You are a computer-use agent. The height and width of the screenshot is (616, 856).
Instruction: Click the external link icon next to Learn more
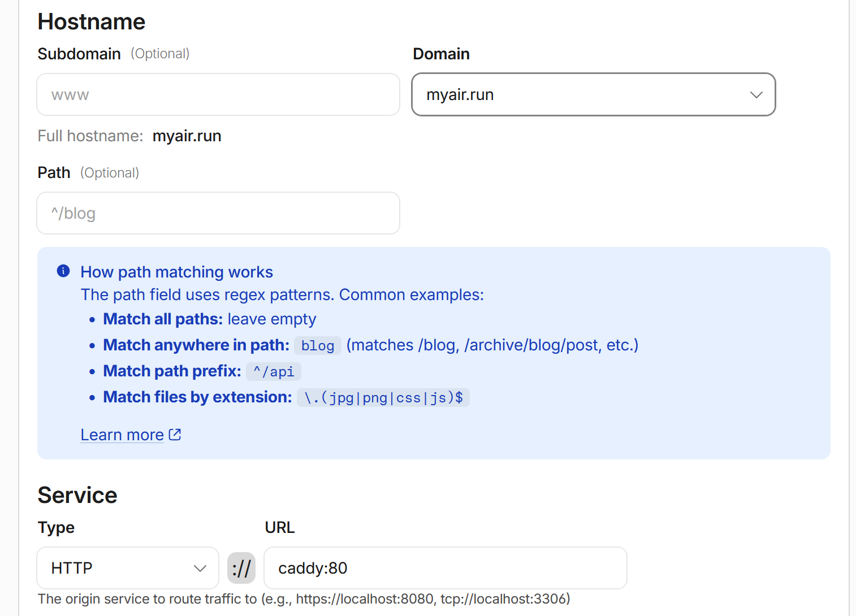tap(175, 435)
